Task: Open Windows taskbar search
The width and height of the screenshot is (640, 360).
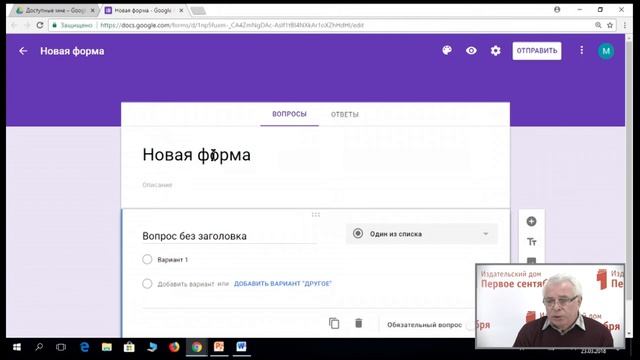Action: coord(39,347)
